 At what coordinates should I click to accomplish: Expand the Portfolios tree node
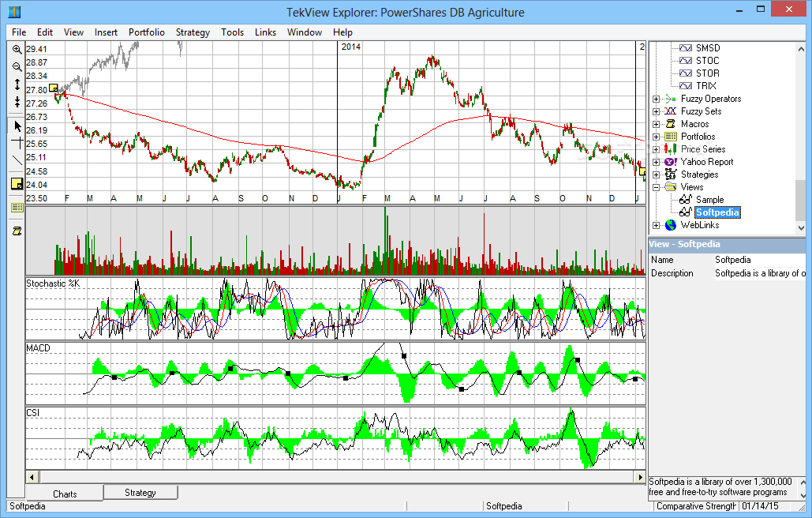[x=656, y=137]
